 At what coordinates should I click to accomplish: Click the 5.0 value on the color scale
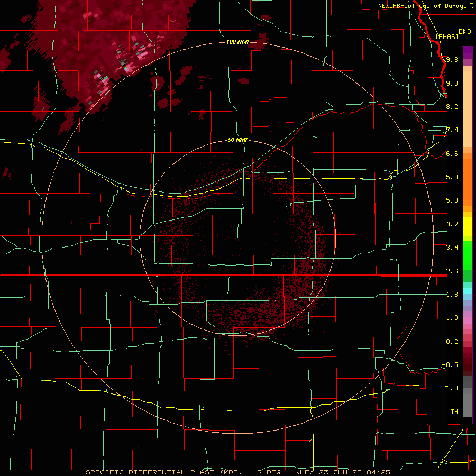pos(452,200)
